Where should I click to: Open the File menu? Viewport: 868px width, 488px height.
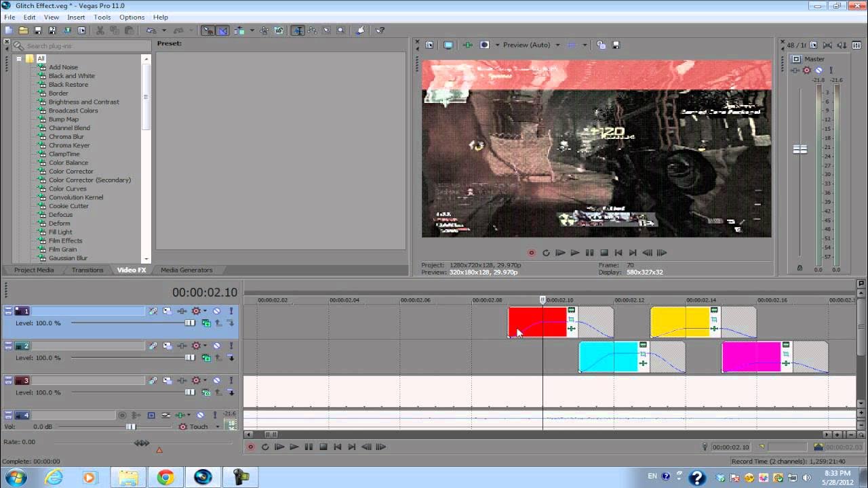[9, 17]
